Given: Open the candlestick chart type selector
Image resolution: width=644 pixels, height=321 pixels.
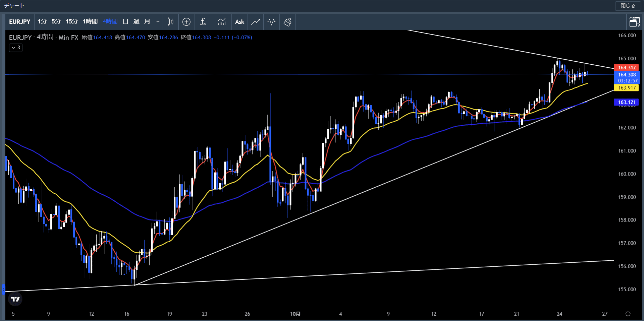Looking at the screenshot, I should [x=170, y=22].
